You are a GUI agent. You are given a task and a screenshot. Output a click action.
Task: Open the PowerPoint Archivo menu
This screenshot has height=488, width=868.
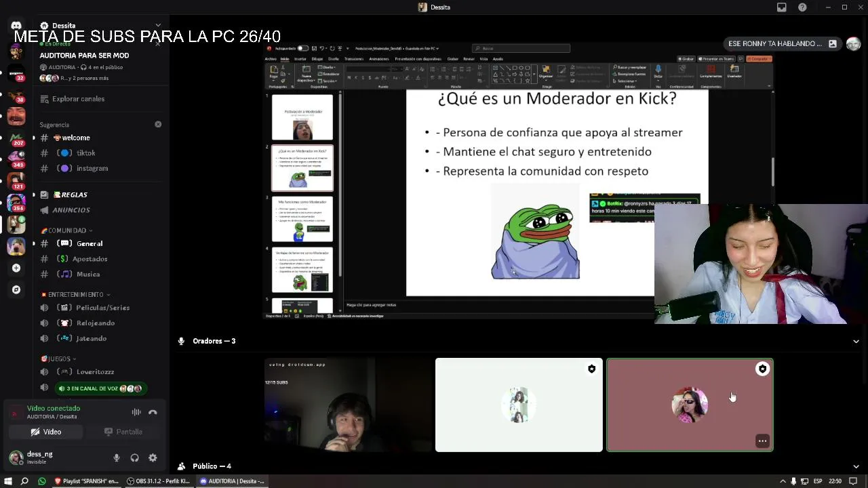click(x=271, y=59)
